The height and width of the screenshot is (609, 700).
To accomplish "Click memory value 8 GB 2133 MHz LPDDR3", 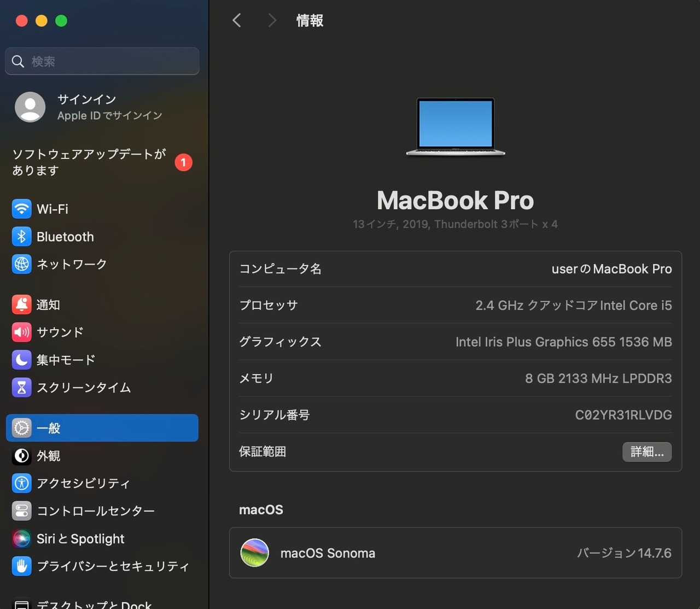I will (598, 378).
